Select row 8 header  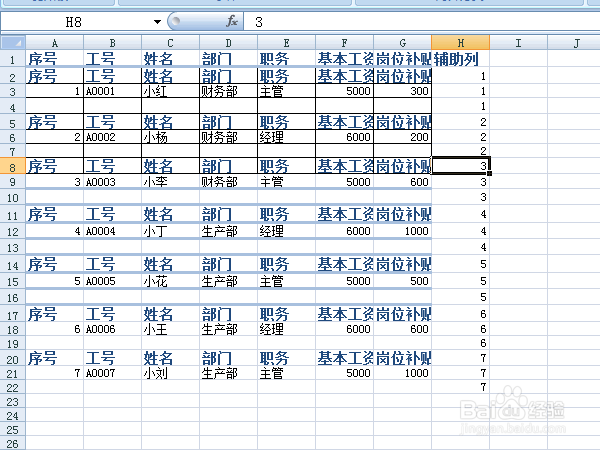point(13,167)
